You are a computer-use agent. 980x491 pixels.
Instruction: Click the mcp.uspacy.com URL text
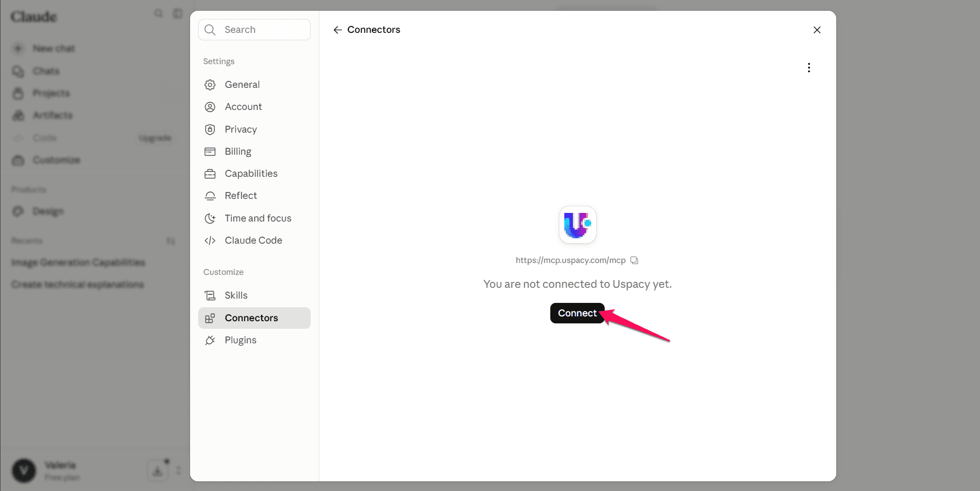tap(570, 260)
